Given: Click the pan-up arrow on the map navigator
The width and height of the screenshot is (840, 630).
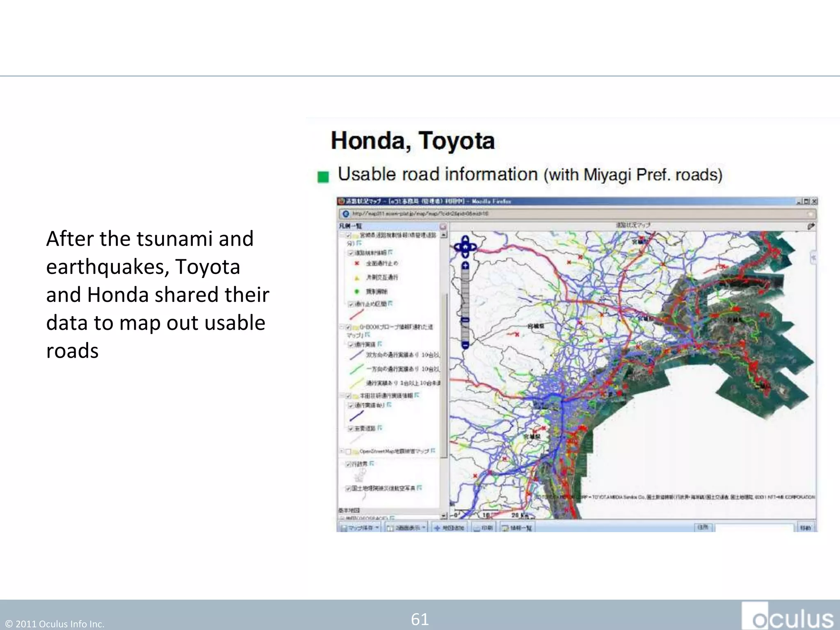Looking at the screenshot, I should 465,240.
